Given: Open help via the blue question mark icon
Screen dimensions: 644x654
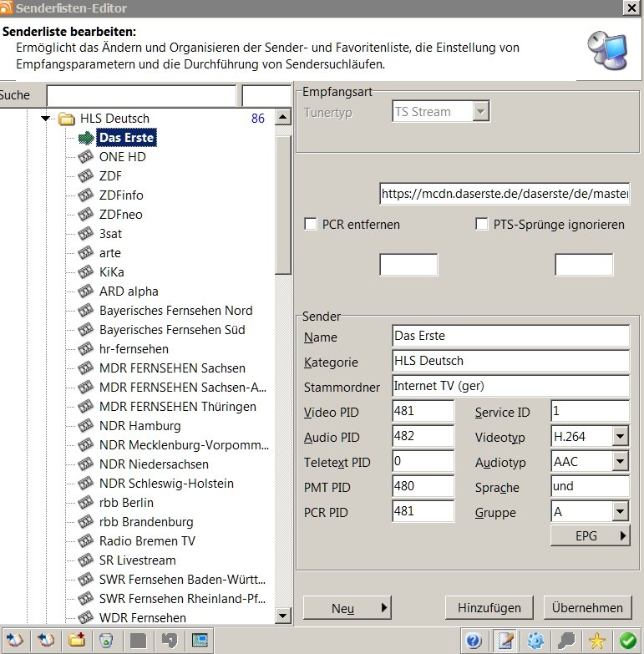Looking at the screenshot, I should point(474,641).
